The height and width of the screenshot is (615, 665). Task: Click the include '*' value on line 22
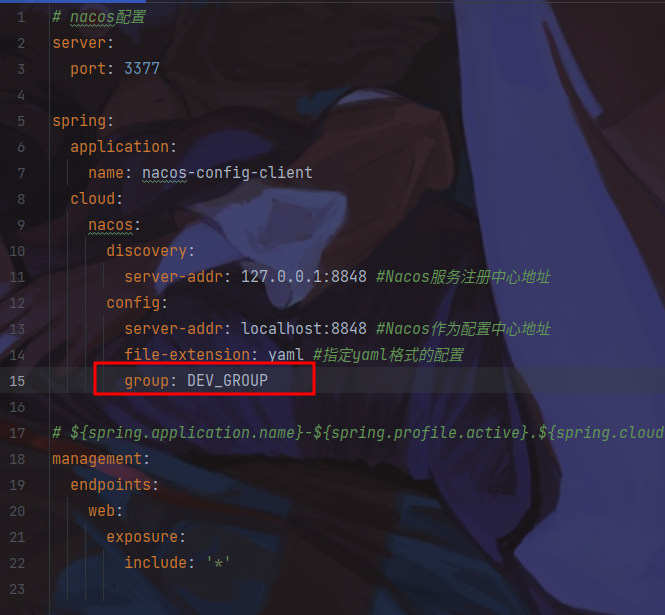218,563
